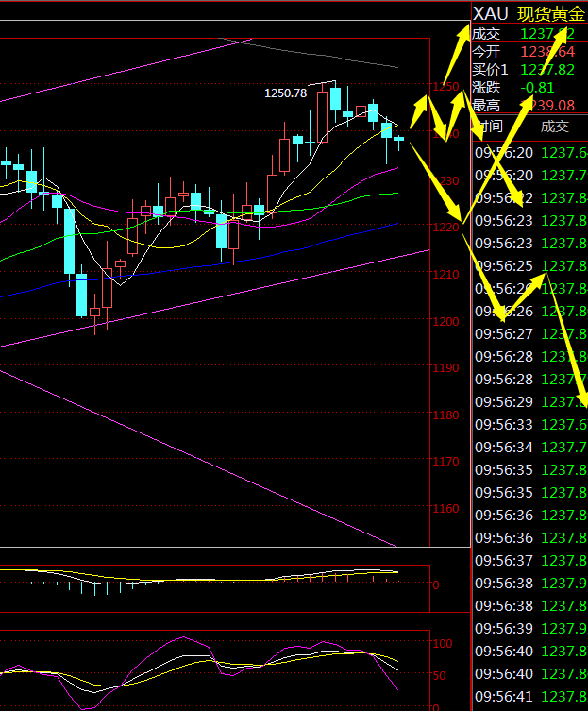Select the 09:56:41 tick row
588x711 pixels.
[503, 697]
